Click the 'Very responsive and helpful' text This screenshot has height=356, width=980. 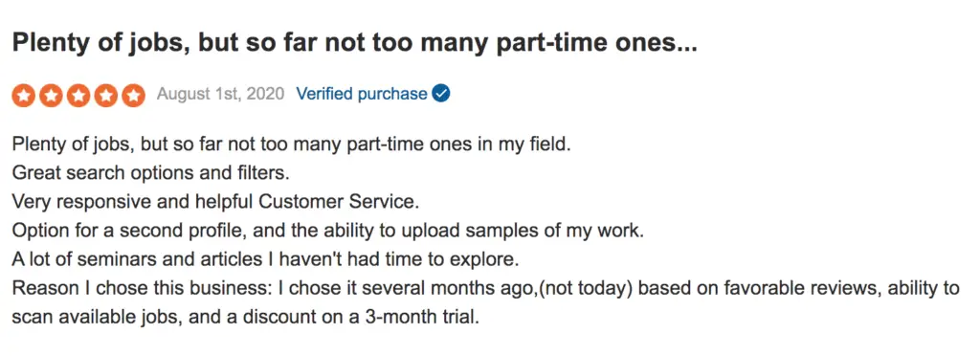132,202
